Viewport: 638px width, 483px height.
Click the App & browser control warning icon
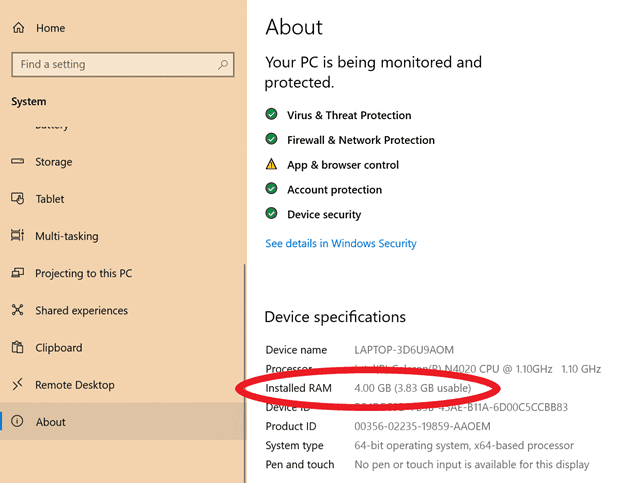(271, 165)
